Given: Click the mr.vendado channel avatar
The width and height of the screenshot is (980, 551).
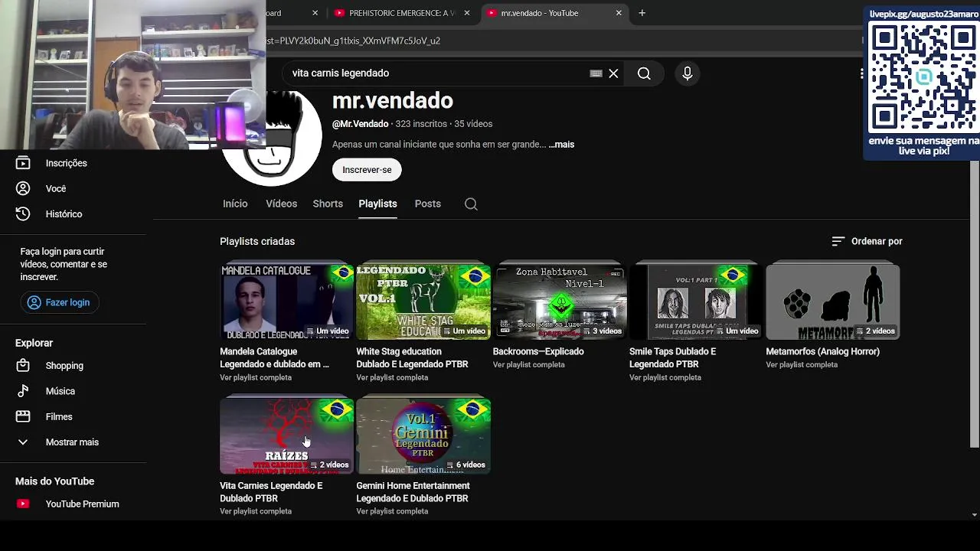Looking at the screenshot, I should 271,139.
